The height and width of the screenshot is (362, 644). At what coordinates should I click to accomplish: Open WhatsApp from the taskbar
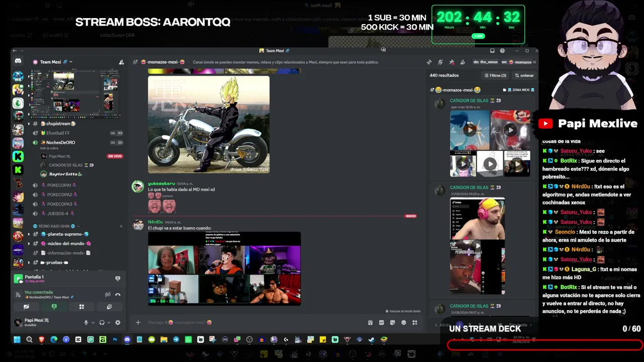188,339
